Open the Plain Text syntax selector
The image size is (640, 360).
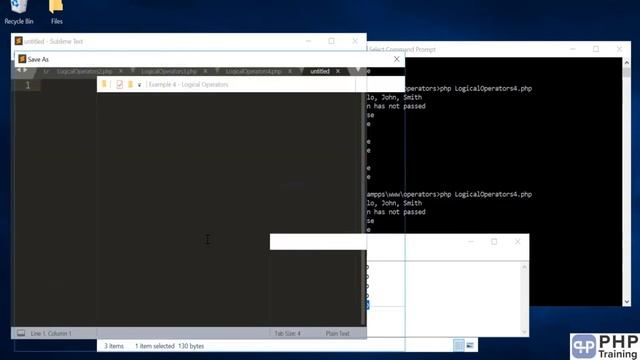pyautogui.click(x=337, y=333)
